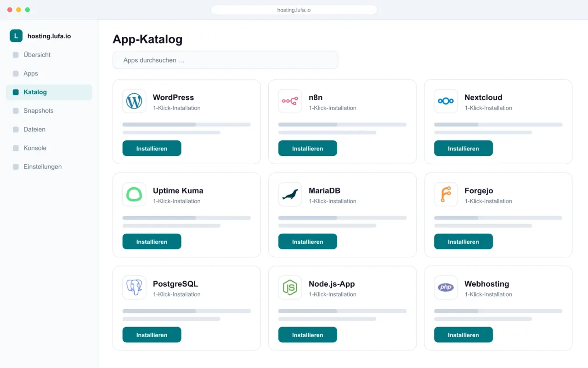Click the square icon beside Konsole
The image size is (588, 368).
pos(16,148)
